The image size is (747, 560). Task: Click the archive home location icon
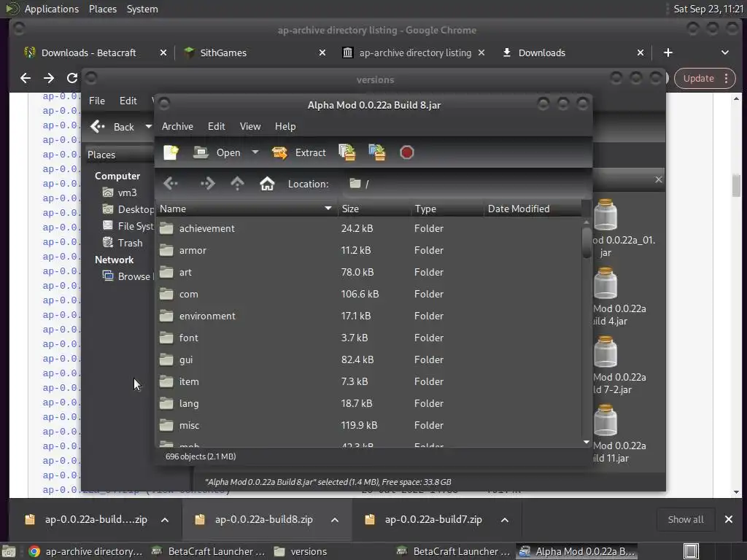pos(267,183)
